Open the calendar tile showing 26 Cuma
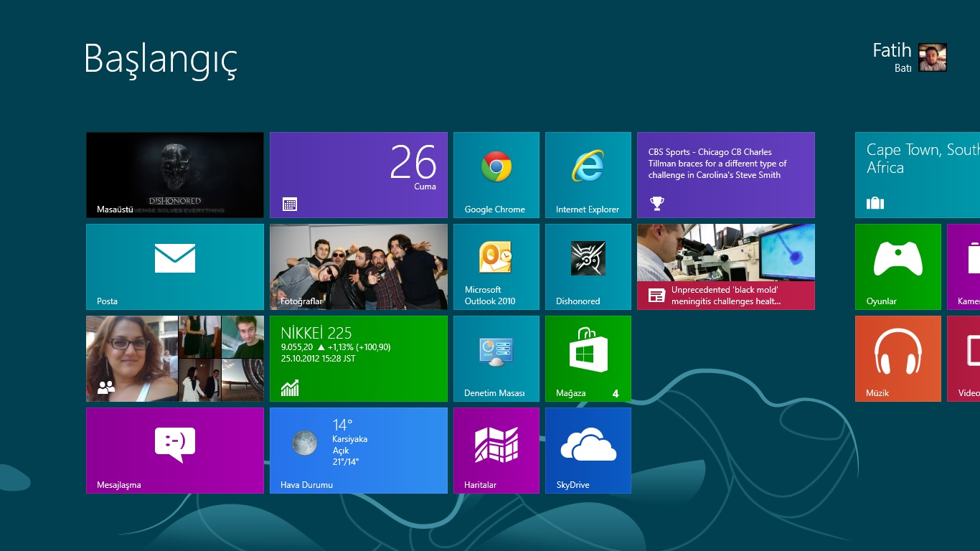980x551 pixels. tap(359, 175)
